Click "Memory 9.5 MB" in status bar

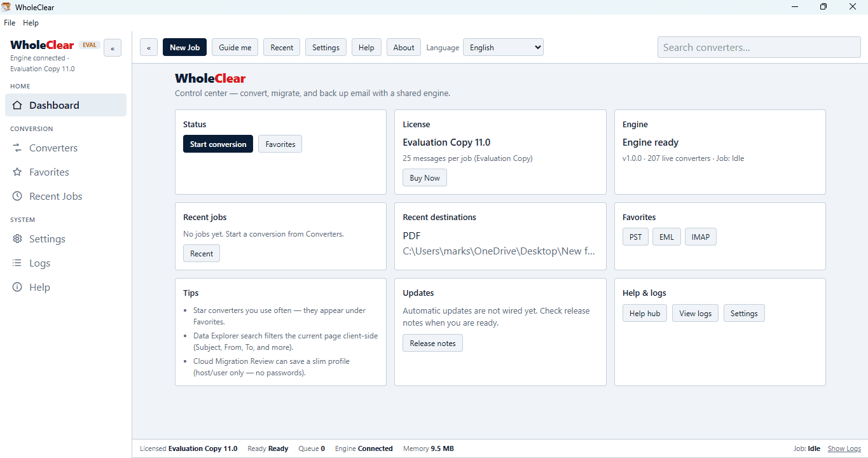[429, 448]
